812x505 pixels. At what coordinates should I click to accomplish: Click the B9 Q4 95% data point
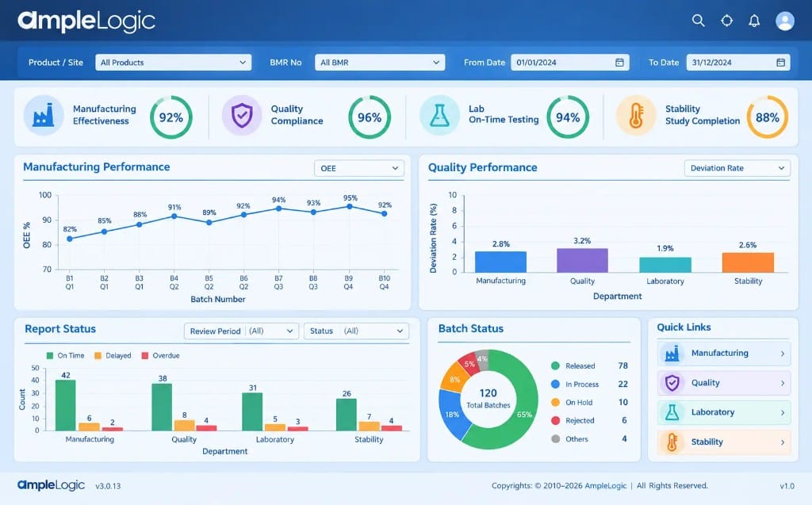(x=350, y=206)
